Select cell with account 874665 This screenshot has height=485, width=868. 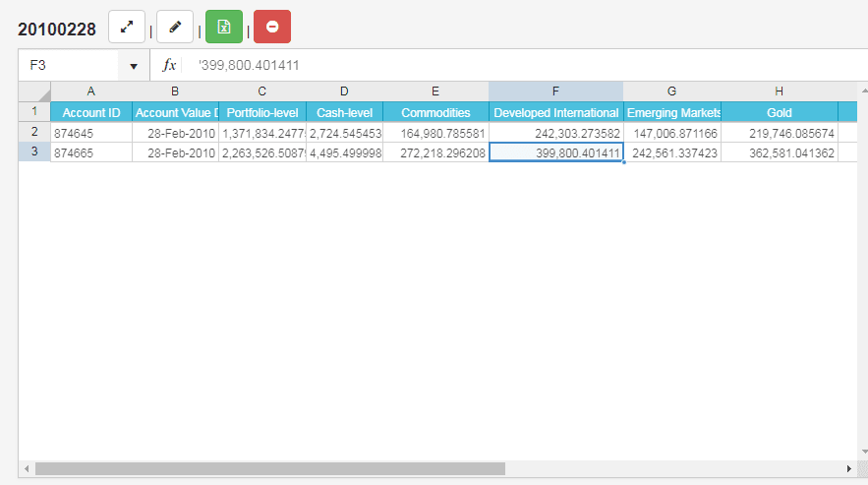90,152
